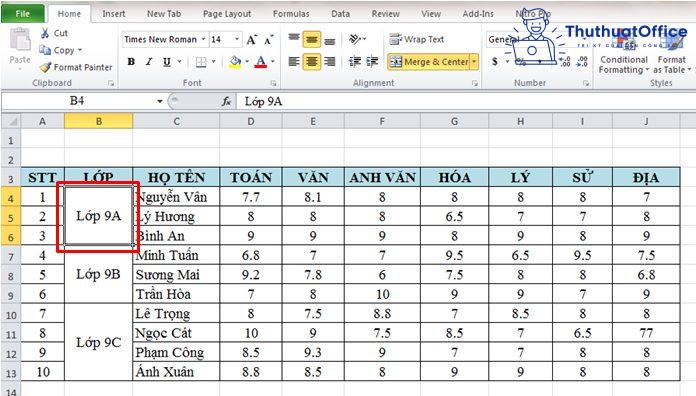
Task: Open the File tab
Action: point(22,14)
